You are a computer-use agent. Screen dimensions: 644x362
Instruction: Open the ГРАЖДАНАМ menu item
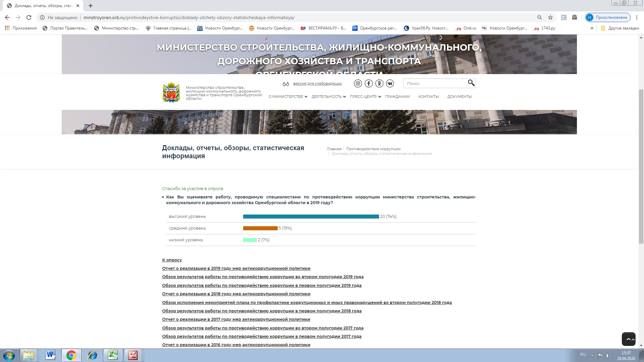point(397,97)
